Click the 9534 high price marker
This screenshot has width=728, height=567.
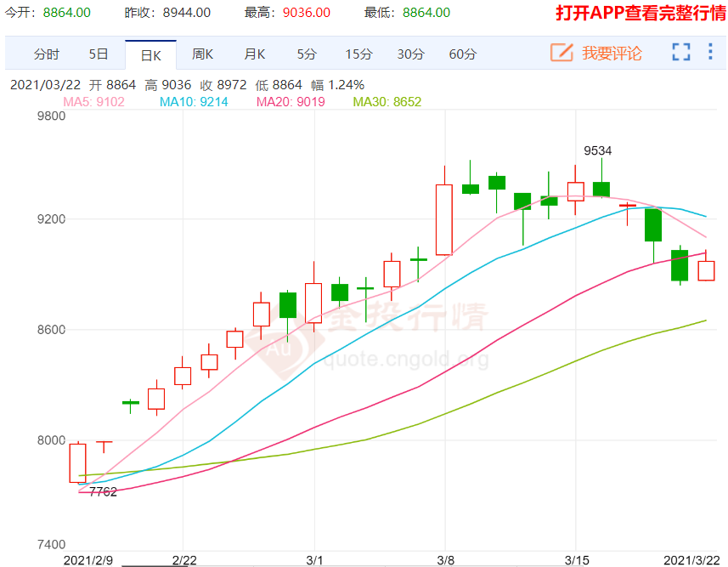pos(597,151)
